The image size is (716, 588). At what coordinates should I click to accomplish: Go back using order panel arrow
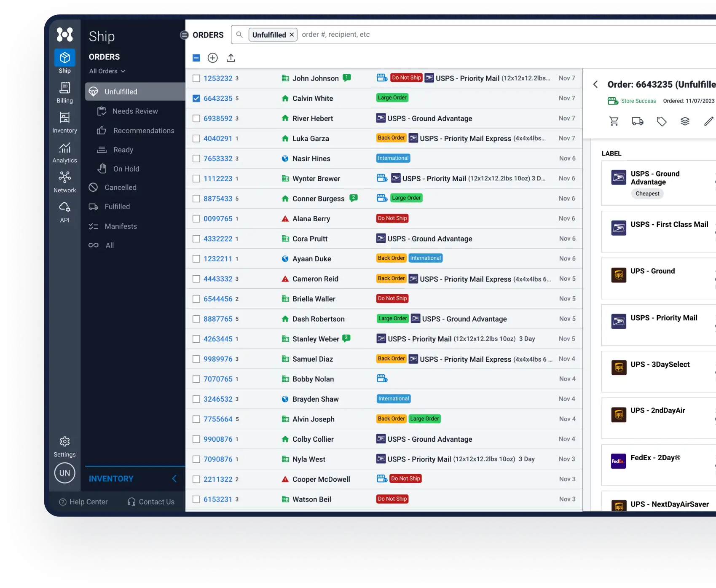pyautogui.click(x=595, y=85)
